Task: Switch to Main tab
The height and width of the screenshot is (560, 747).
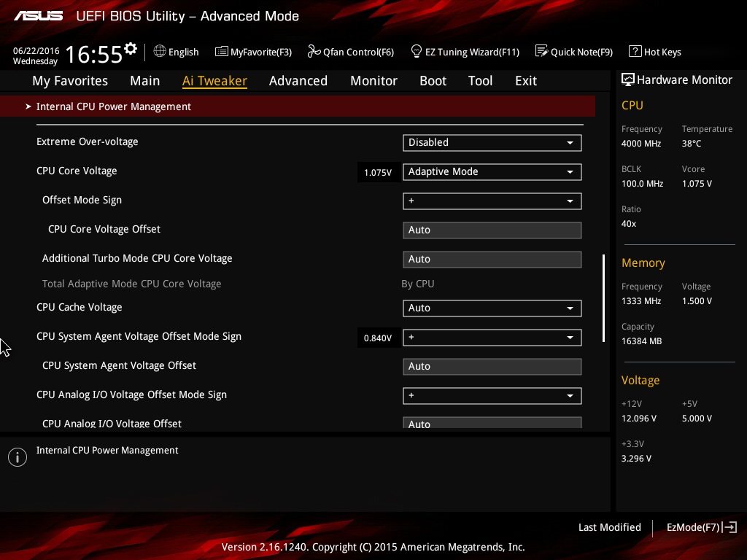Action: pos(145,81)
